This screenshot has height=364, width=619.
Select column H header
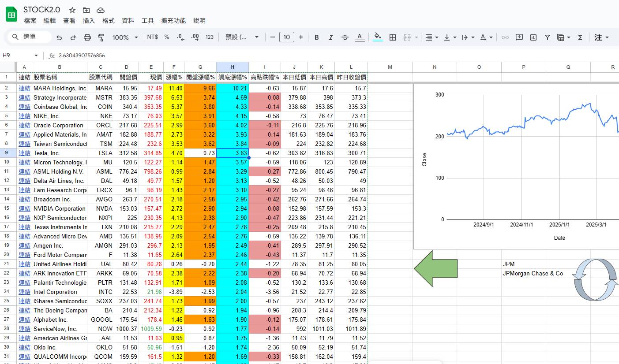point(233,67)
